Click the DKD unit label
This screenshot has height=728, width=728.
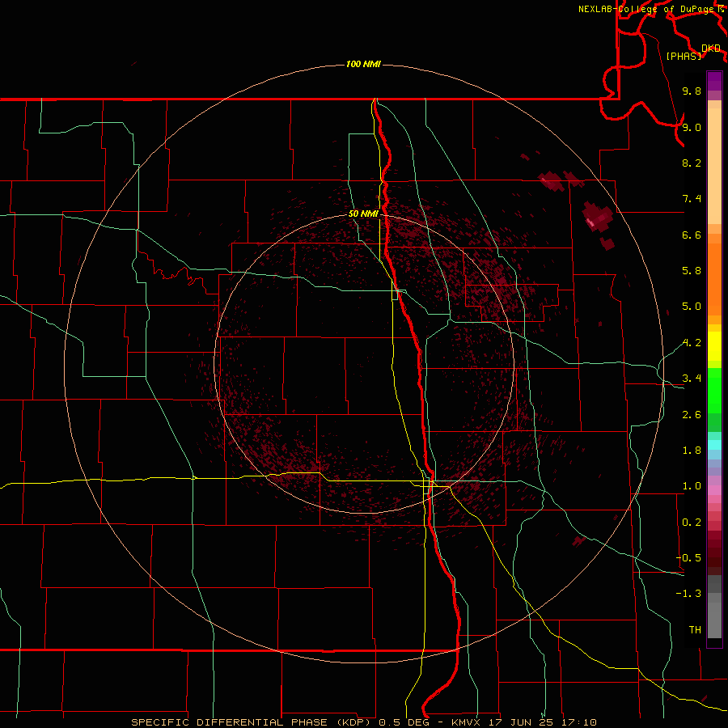tap(711, 49)
